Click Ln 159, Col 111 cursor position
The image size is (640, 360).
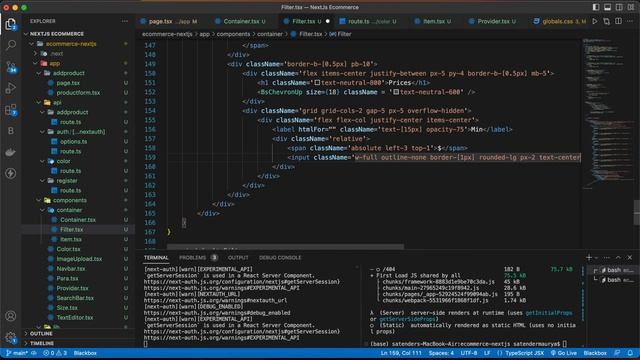coord(401,353)
